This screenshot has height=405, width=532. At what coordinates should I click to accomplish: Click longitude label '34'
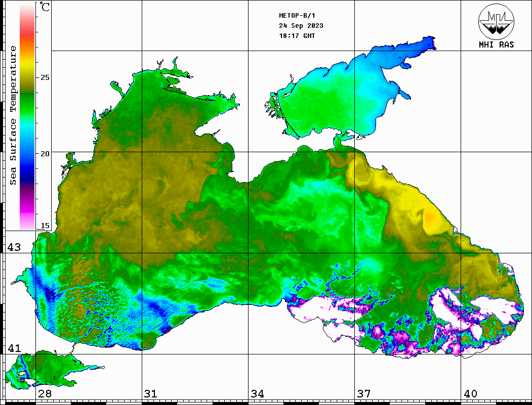click(x=257, y=394)
